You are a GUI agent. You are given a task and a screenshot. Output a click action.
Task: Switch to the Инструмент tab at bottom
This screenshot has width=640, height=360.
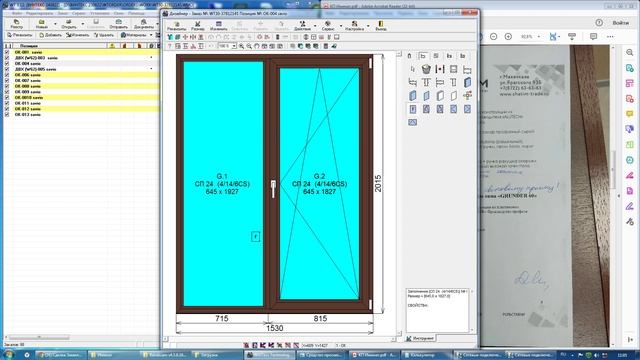click(420, 338)
